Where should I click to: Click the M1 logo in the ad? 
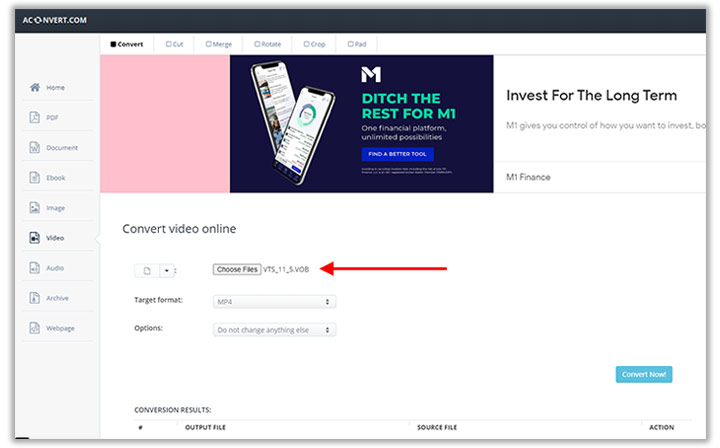click(x=371, y=74)
